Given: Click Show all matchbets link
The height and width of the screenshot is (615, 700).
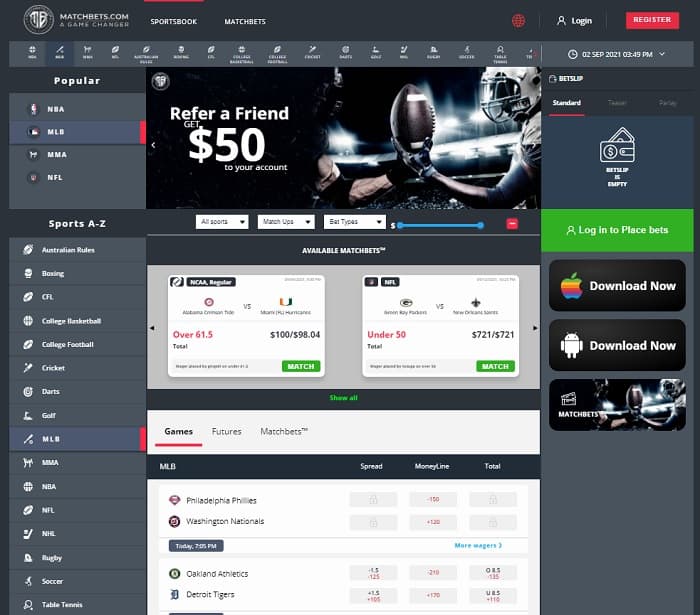Looking at the screenshot, I should pos(343,398).
